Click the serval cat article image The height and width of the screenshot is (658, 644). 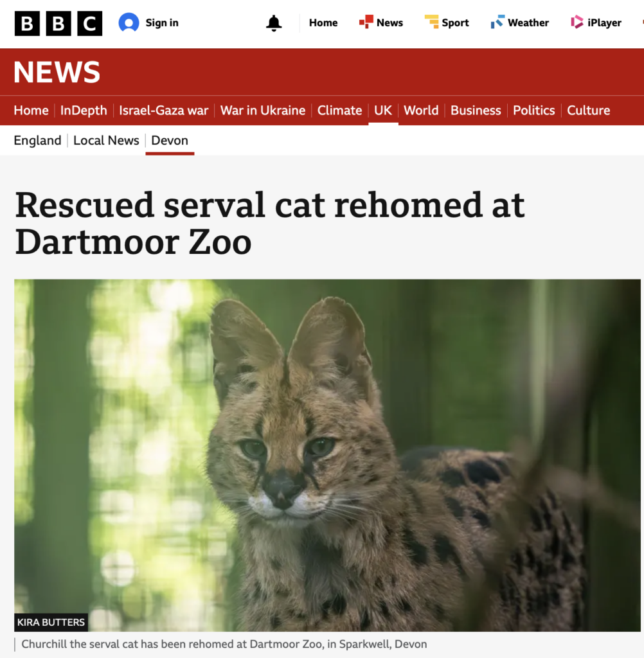point(327,456)
